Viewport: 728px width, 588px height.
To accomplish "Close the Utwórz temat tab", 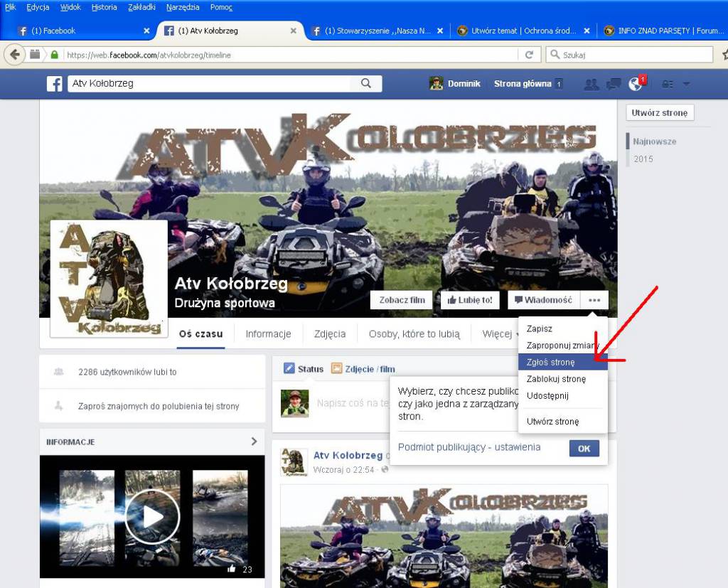I will click(x=587, y=31).
